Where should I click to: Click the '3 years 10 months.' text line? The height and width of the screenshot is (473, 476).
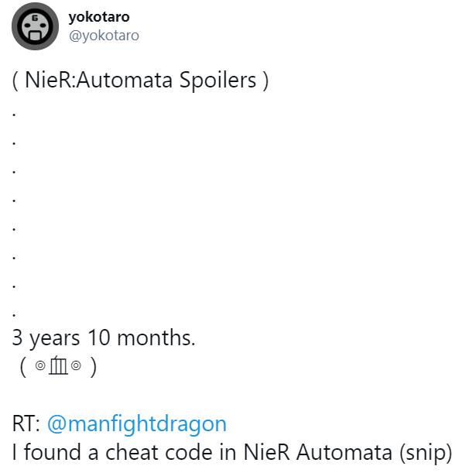coord(104,338)
